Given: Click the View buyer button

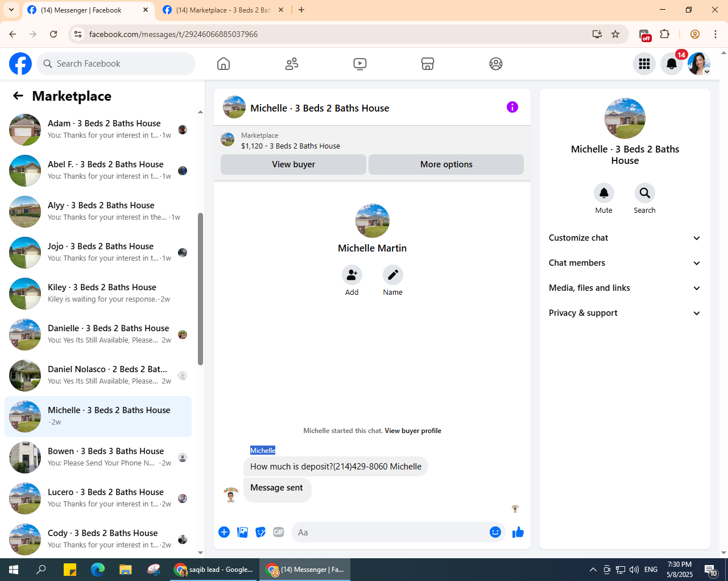Looking at the screenshot, I should (293, 164).
